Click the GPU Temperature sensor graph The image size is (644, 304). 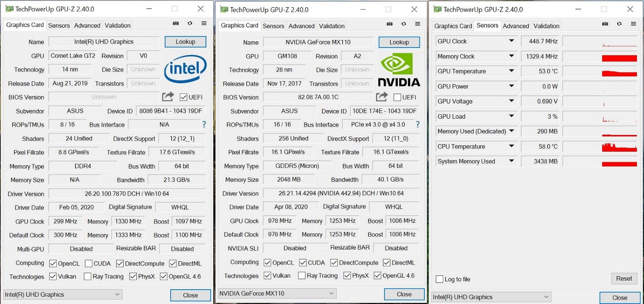[600, 71]
